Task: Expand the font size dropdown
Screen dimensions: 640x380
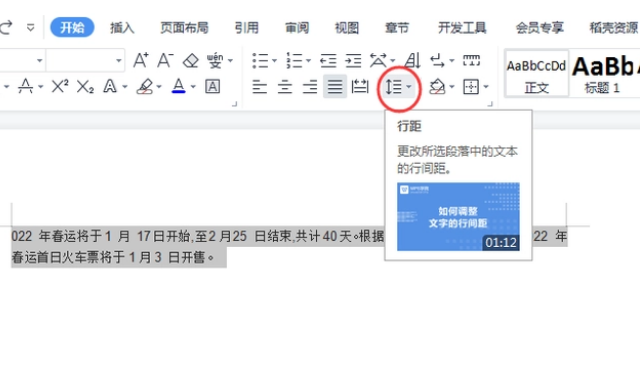Action: click(x=118, y=61)
